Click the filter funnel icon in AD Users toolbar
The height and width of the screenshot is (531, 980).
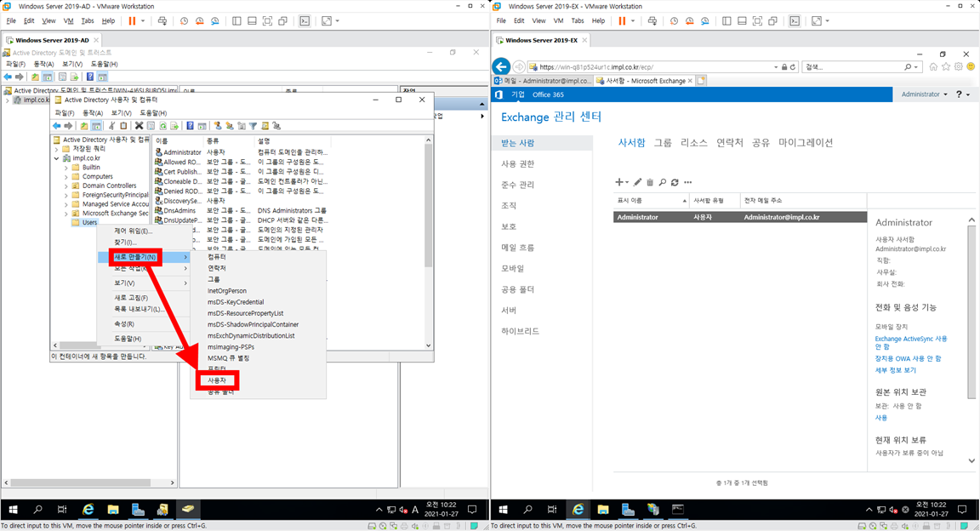(254, 126)
